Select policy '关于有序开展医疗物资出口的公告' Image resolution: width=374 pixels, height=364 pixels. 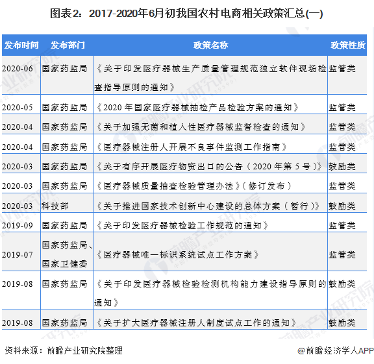(x=209, y=166)
